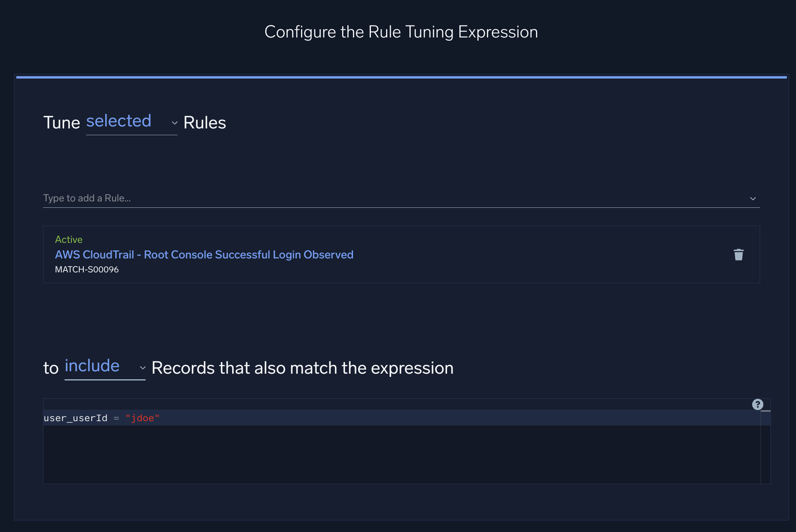Open the AWS CloudTrail Root Console Login rule
Screen dimensions: 796x532
[x=204, y=254]
